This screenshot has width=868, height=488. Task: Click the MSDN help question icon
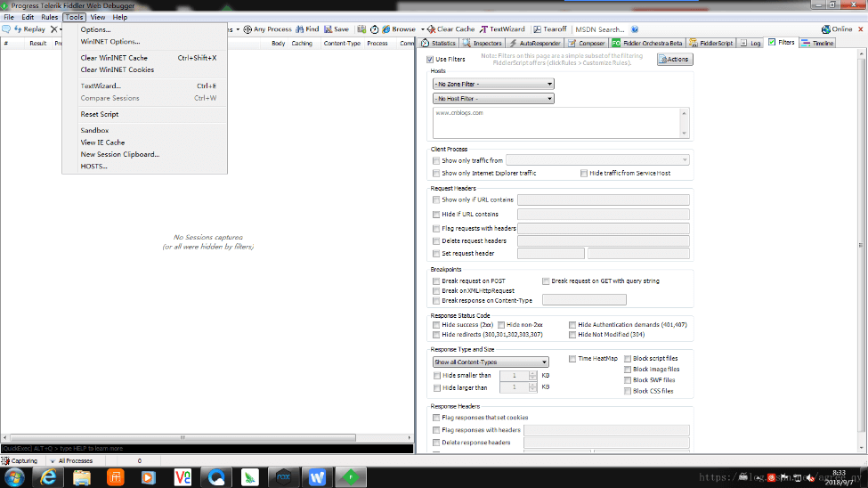(x=635, y=29)
